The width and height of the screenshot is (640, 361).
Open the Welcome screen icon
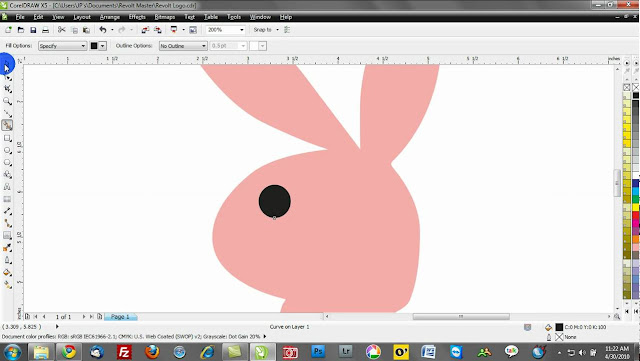[x=193, y=30]
